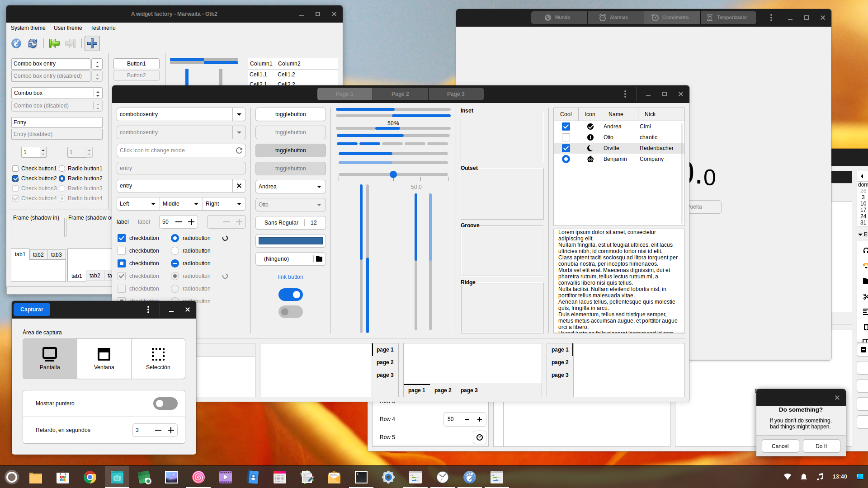868x488 pixels.
Task: Click the GNOME foot logo toolbar icon
Action: 16,43
